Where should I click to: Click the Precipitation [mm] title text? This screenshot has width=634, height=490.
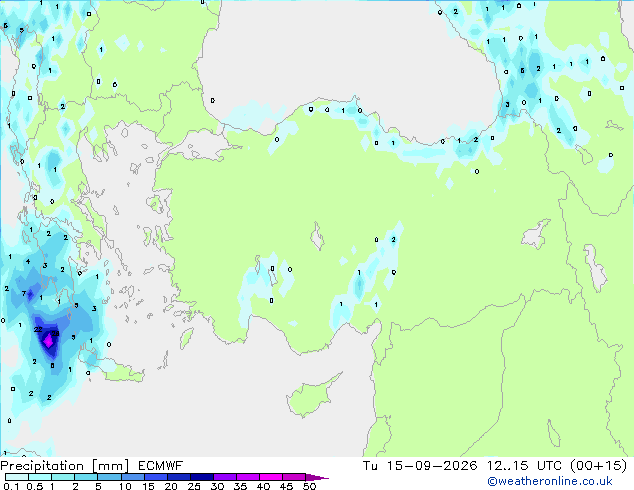(64, 466)
